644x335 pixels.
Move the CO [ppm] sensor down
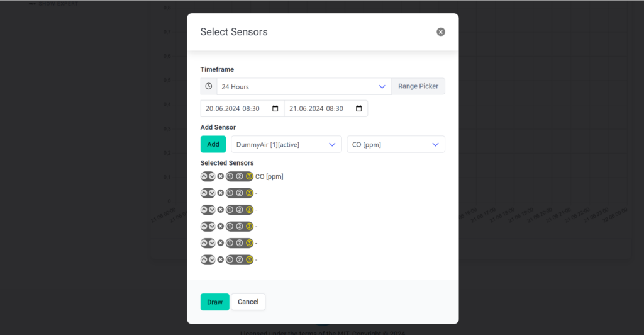[211, 176]
